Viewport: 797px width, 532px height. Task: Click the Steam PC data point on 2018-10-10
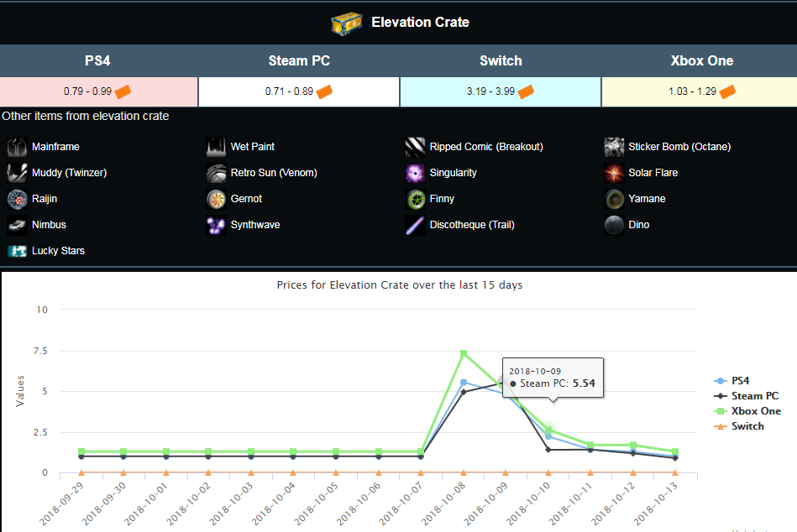548,450
